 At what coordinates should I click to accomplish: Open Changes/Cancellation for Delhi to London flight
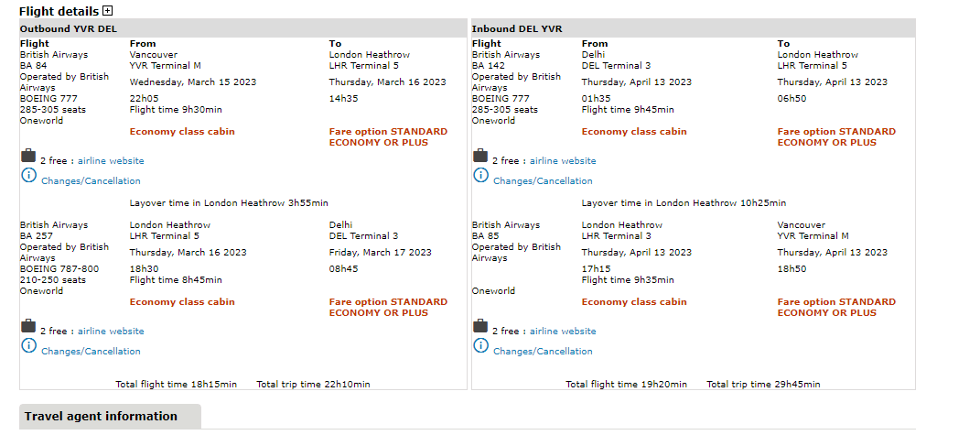point(543,181)
